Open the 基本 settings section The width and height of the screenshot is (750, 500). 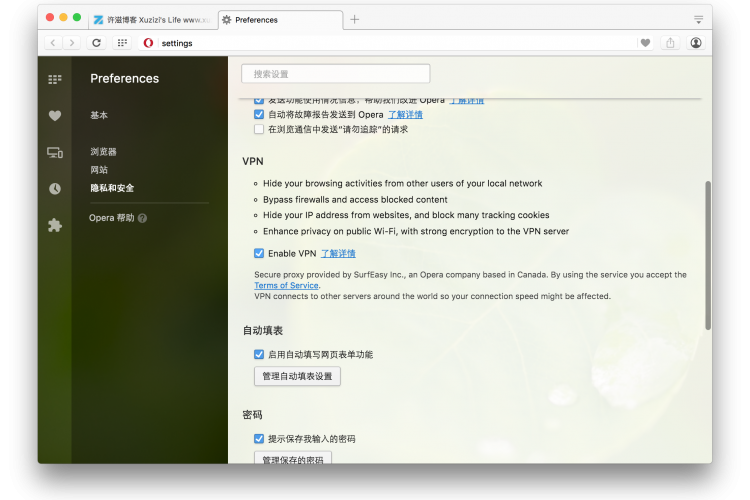point(99,115)
